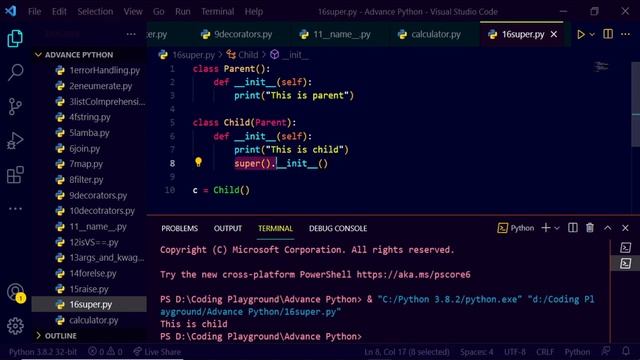
Task: Open run options dropdown next to play
Action: [x=592, y=34]
